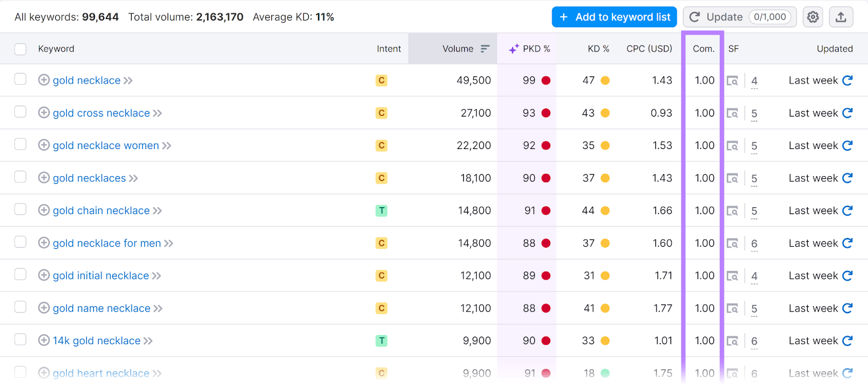This screenshot has width=868, height=387.
Task: Open the 'gold heart necklace' keyword link
Action: pos(100,373)
